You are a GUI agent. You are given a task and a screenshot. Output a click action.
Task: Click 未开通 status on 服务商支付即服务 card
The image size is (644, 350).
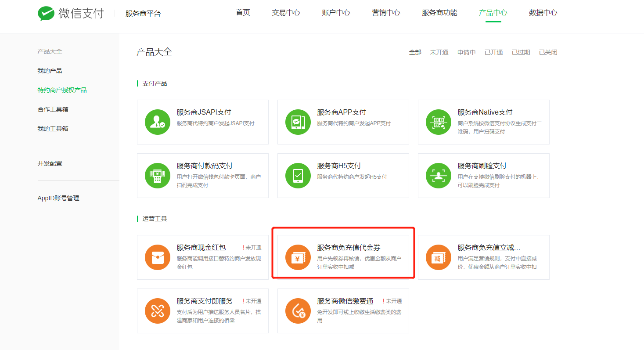pyautogui.click(x=252, y=301)
